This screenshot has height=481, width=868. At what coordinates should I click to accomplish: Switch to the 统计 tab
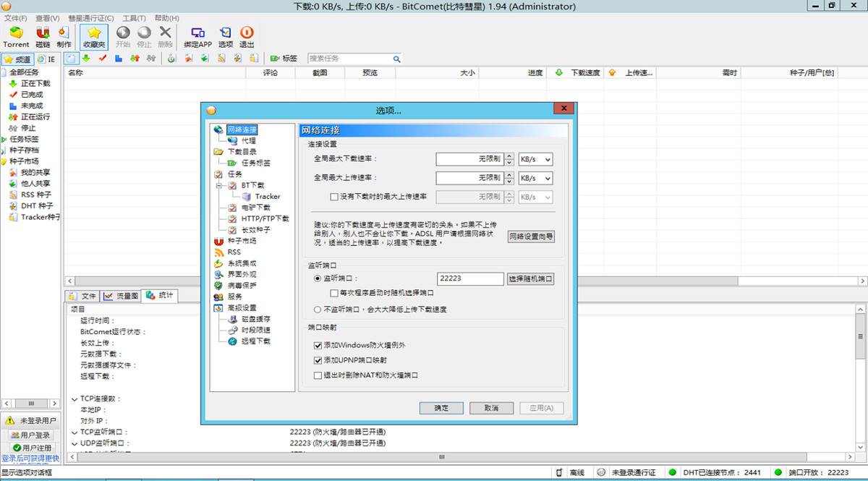click(161, 295)
